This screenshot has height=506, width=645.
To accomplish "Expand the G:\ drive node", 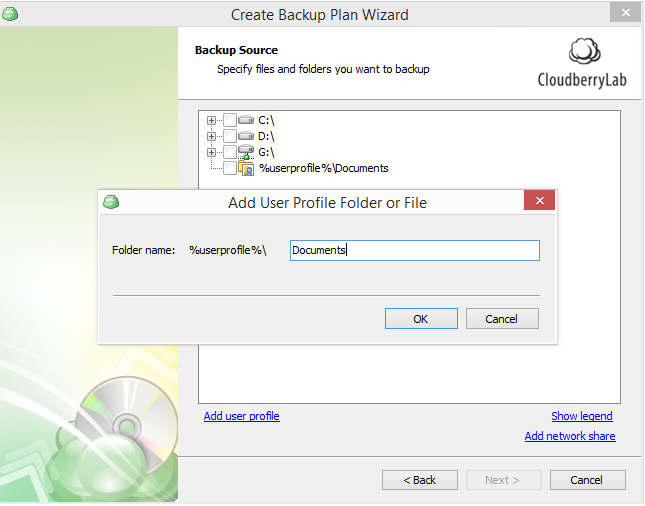I will 211,152.
